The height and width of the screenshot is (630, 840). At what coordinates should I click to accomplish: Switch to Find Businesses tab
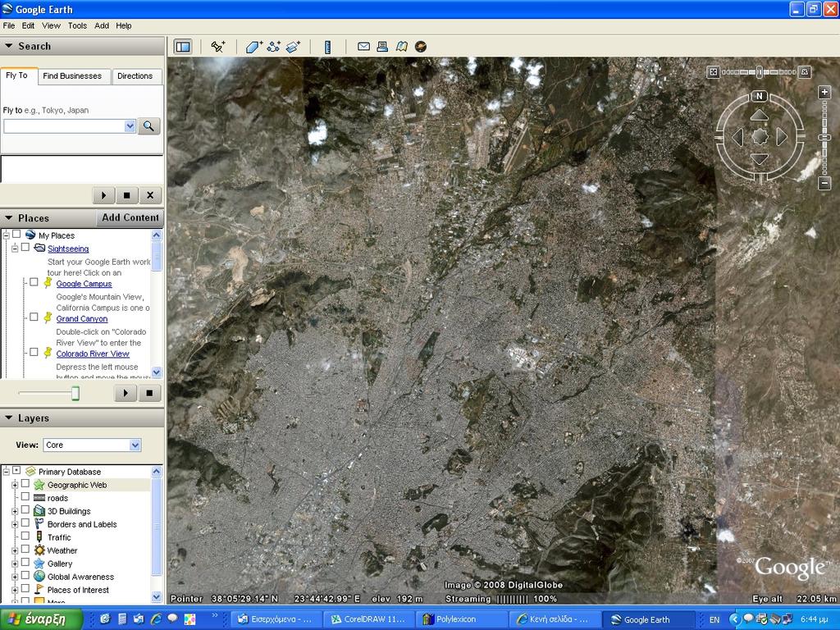[72, 76]
